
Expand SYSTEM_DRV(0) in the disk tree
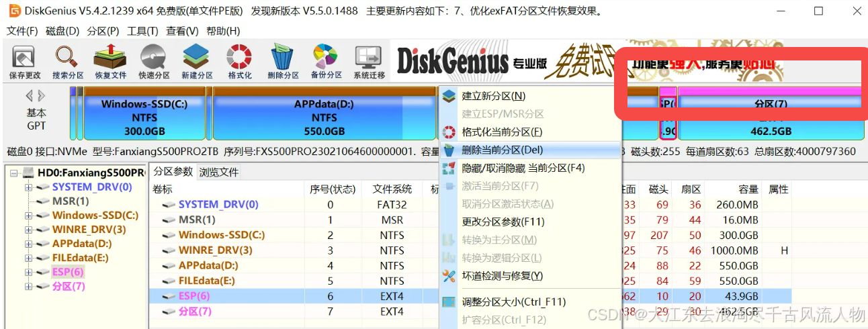29,187
